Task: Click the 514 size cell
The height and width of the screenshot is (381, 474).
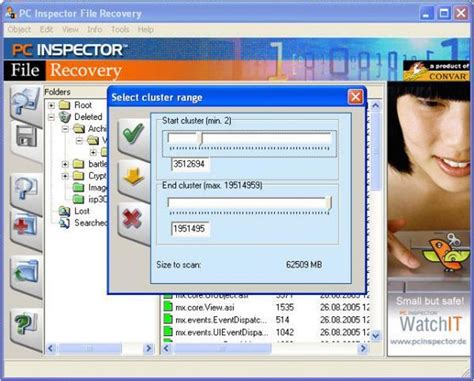Action: coord(282,320)
